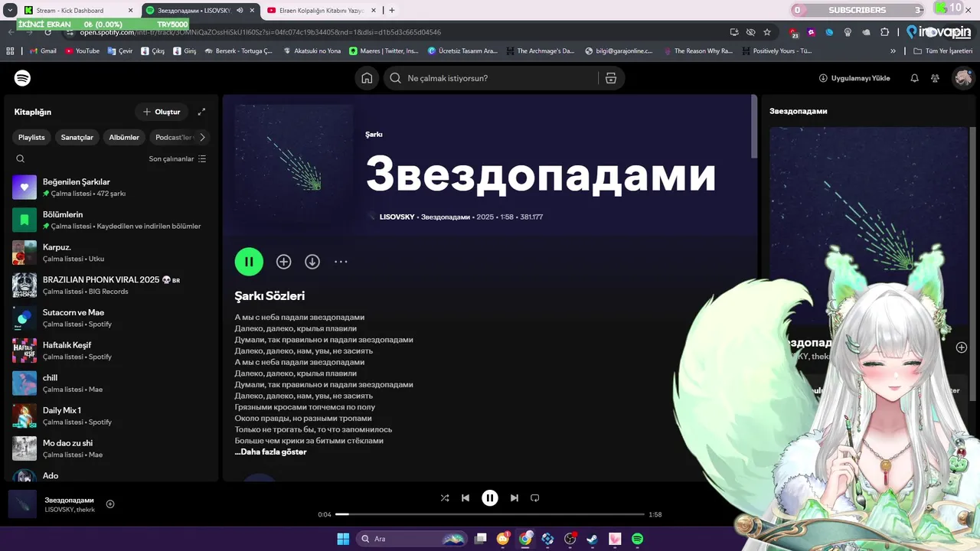Open the Karpuz. playlist

[x=110, y=253]
